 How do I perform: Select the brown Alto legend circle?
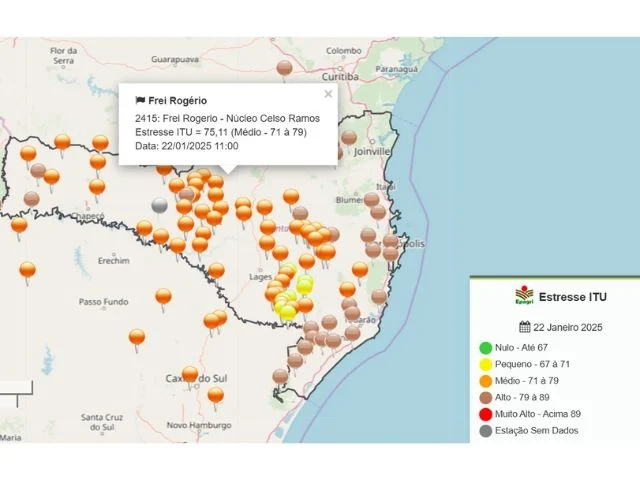click(x=486, y=398)
